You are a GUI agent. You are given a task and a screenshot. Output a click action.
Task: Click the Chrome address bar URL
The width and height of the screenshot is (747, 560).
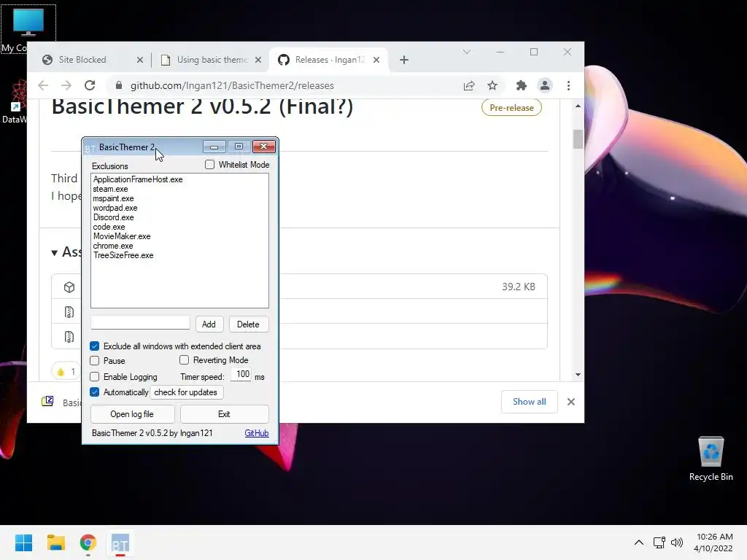[232, 86]
